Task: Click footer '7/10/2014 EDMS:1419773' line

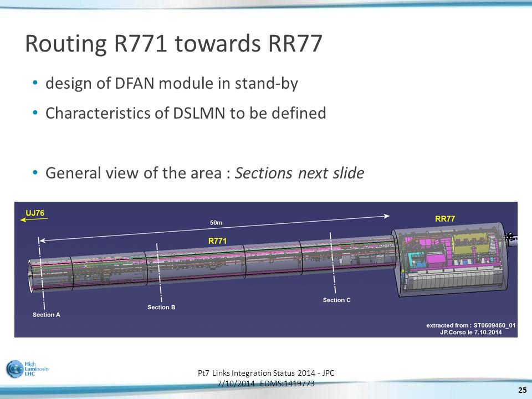Action: pos(266,383)
